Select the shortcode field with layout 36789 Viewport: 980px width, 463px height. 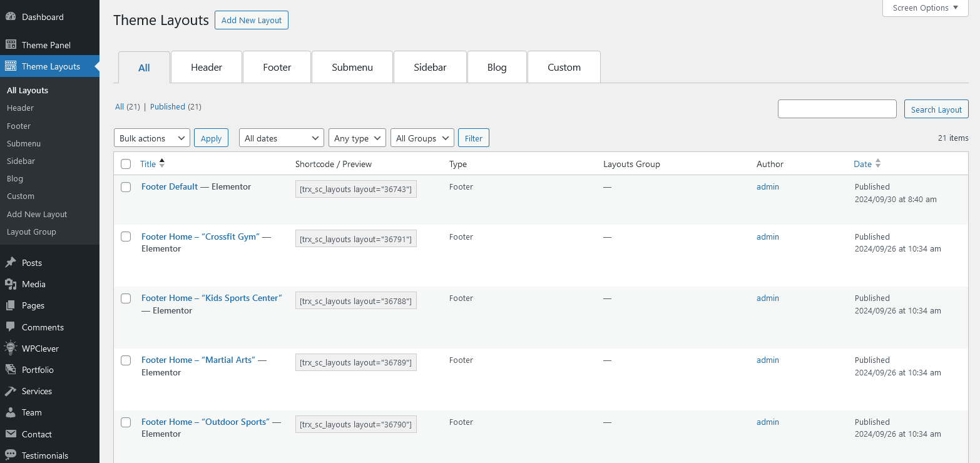coord(356,362)
